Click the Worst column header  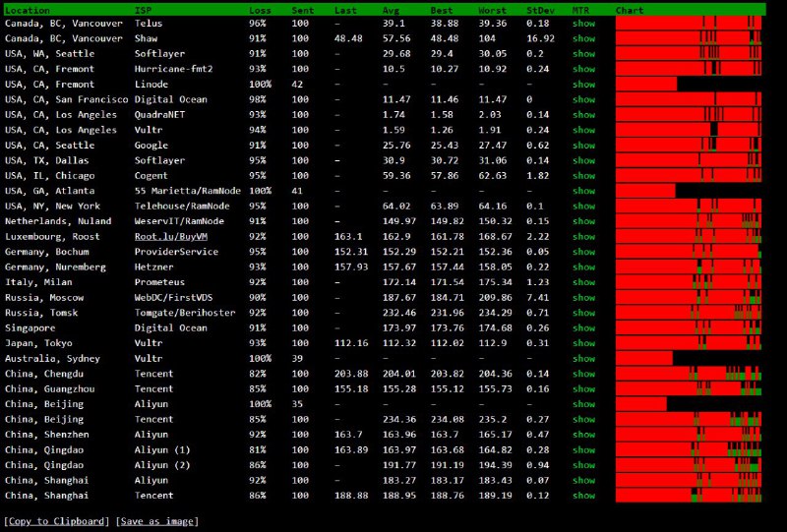(x=493, y=10)
